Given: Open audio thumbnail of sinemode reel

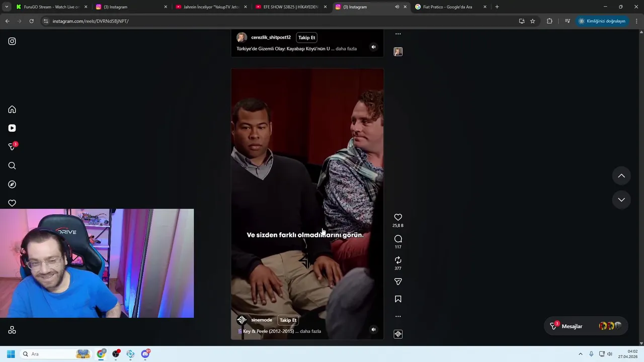Looking at the screenshot, I should coord(398,334).
